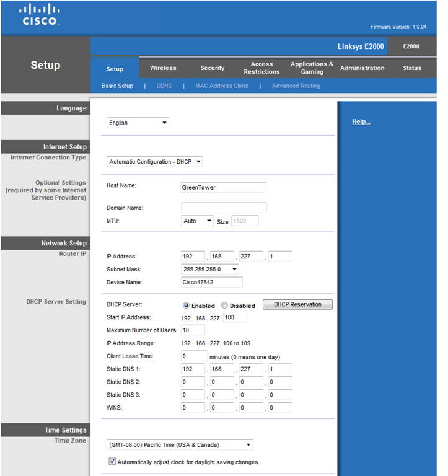
Task: Click the WINS first octet field
Action: (x=193, y=407)
